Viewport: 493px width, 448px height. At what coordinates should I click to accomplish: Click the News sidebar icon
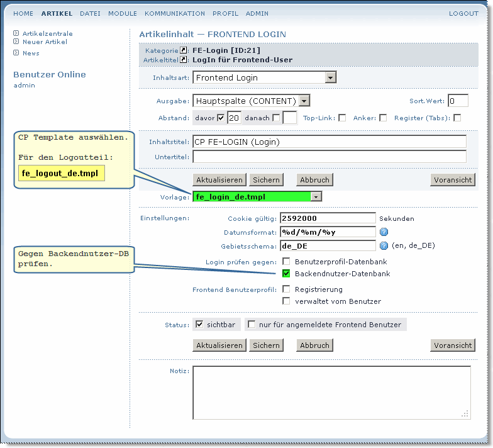[16, 53]
